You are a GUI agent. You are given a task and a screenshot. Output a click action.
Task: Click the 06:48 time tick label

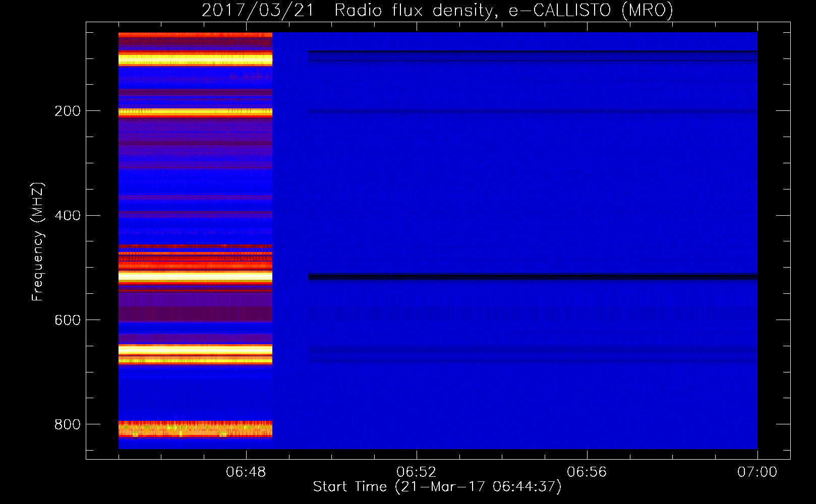coord(246,472)
